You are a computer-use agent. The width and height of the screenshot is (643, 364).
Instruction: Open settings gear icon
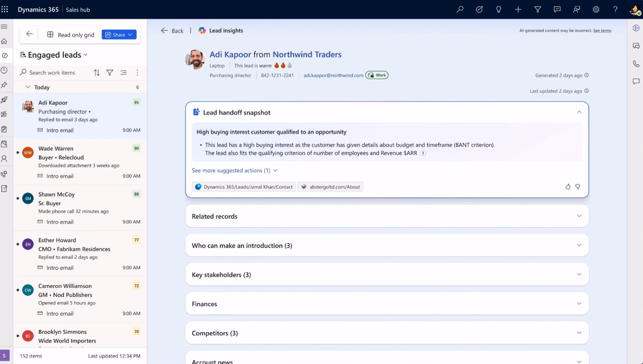pos(596,9)
